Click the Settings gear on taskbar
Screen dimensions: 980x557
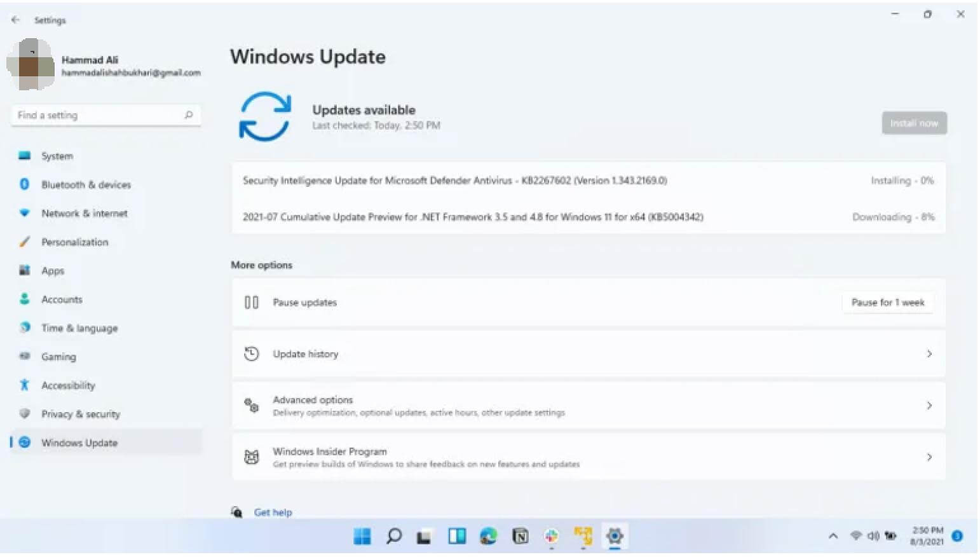615,537
